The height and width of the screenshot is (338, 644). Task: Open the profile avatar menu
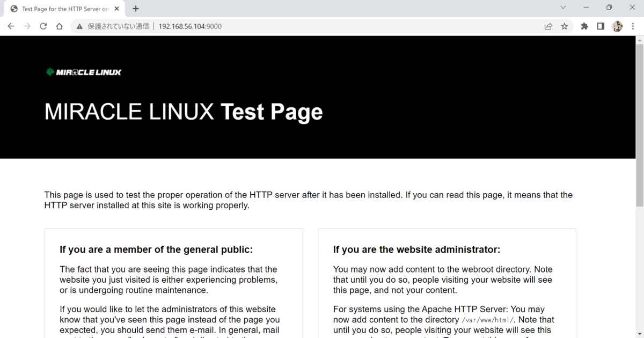pos(617,26)
